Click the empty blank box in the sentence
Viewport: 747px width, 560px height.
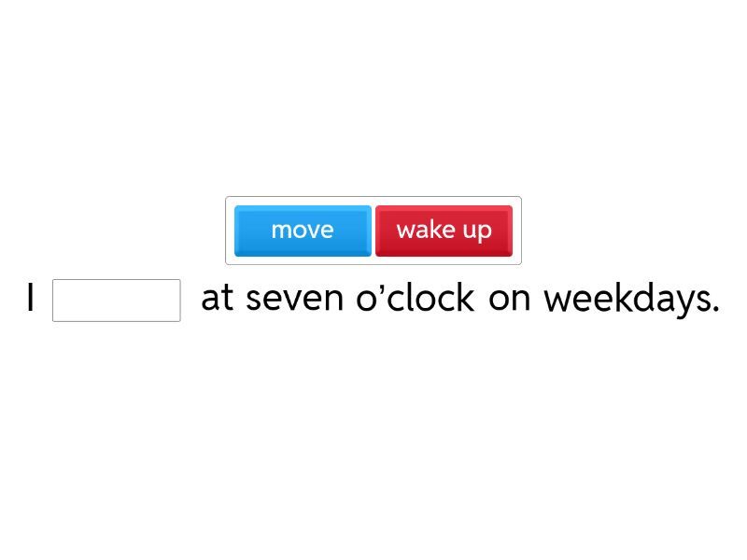[117, 301]
